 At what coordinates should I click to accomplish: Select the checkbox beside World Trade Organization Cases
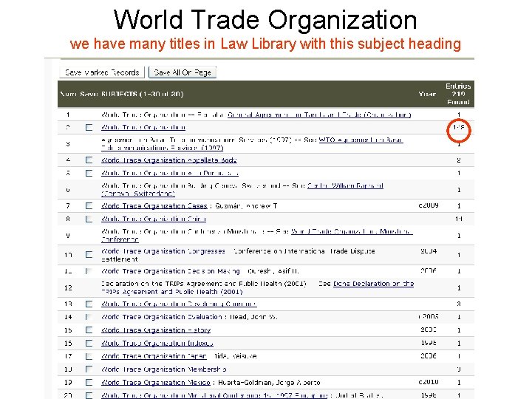pos(89,206)
